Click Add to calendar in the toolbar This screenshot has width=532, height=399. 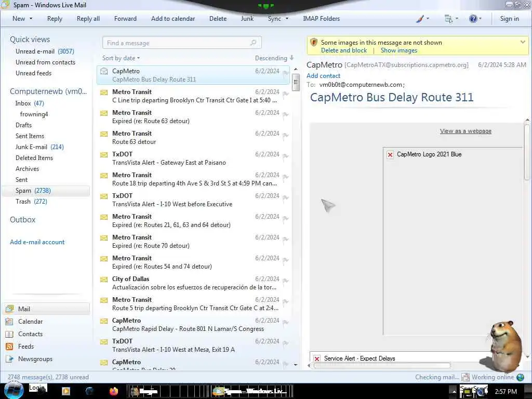pyautogui.click(x=173, y=19)
